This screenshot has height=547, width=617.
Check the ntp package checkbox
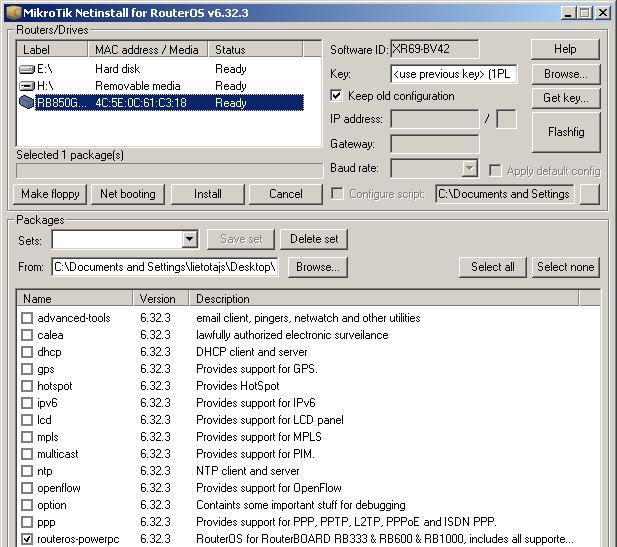[x=27, y=471]
